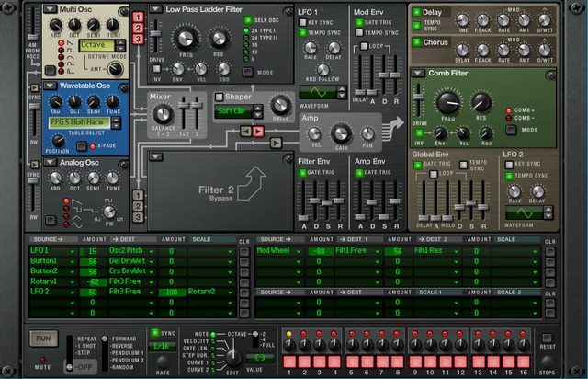The image size is (588, 379).
Task: Click the LFO 1 RATE knob
Action: point(311,48)
